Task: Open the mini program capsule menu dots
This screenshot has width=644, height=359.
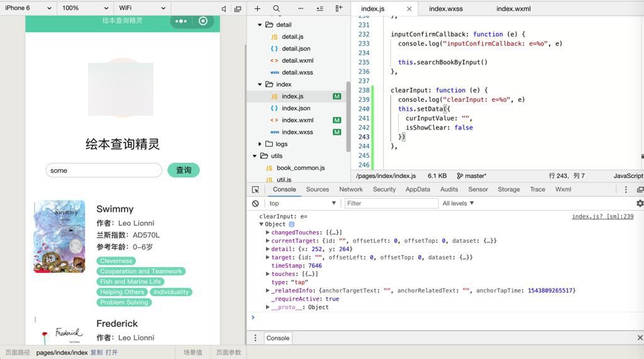Action: (180, 21)
